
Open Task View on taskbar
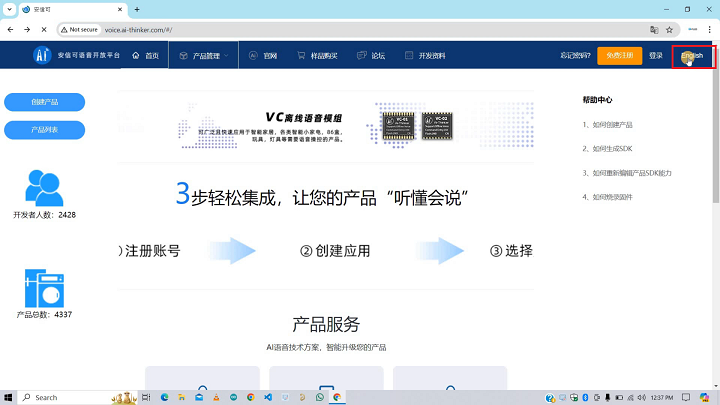[146, 397]
